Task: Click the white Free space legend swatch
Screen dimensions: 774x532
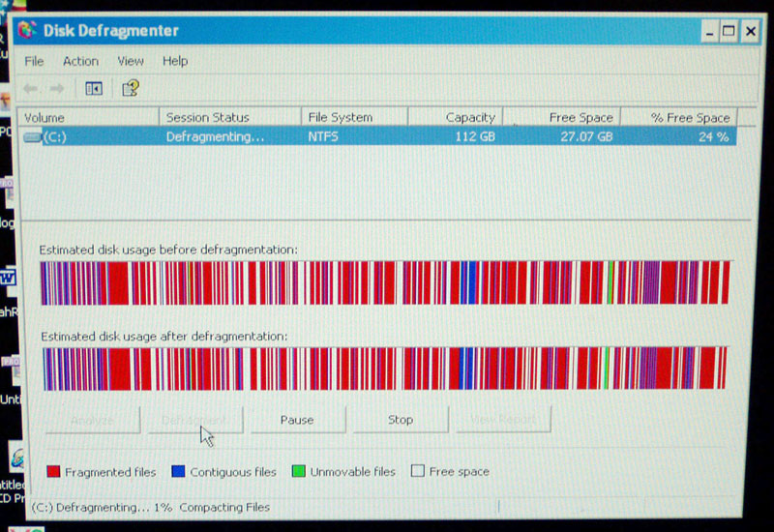Action: (418, 471)
